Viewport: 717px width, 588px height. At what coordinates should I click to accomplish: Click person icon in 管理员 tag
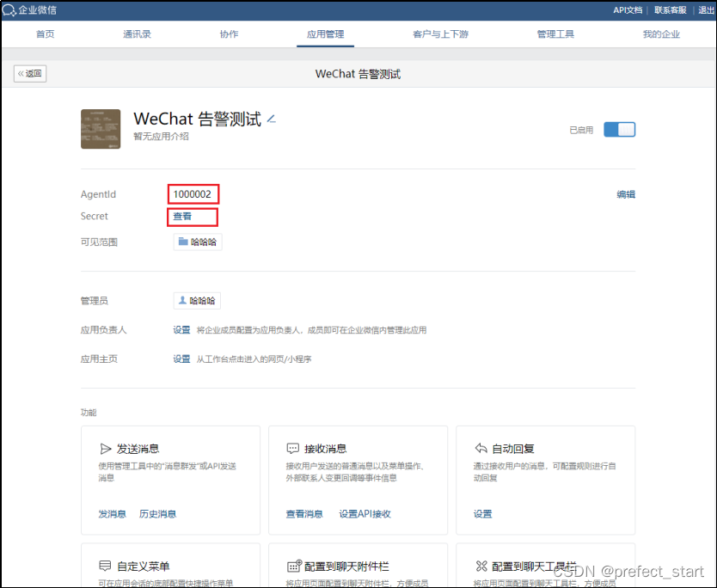coord(182,300)
